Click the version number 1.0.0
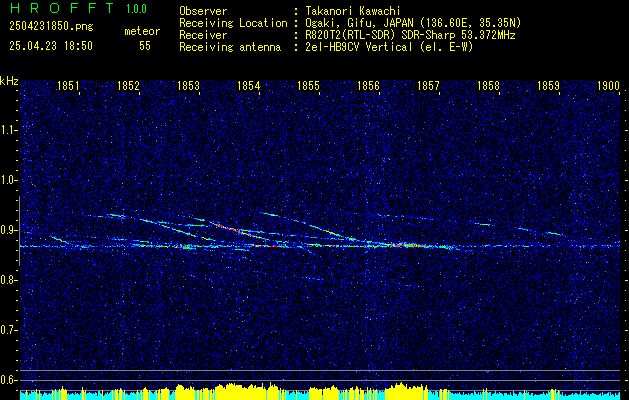The height and width of the screenshot is (400, 629). pos(136,9)
